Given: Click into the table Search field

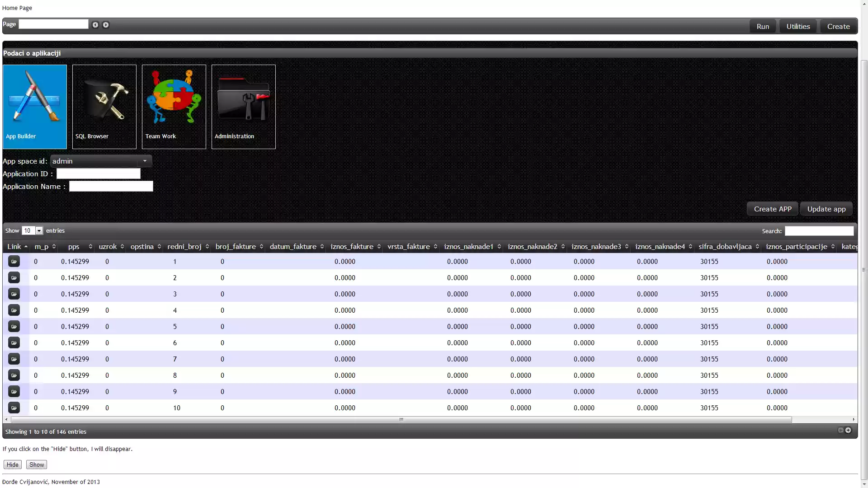Looking at the screenshot, I should pyautogui.click(x=819, y=231).
